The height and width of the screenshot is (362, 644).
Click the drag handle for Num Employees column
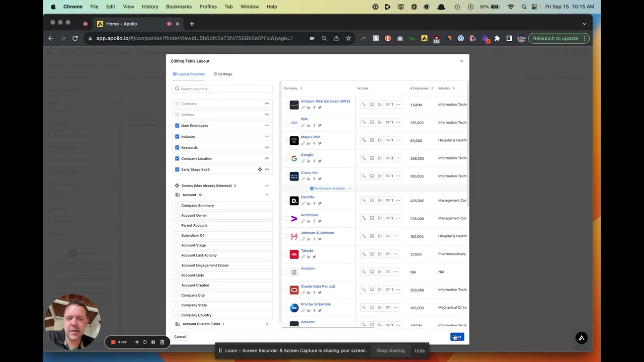267,125
